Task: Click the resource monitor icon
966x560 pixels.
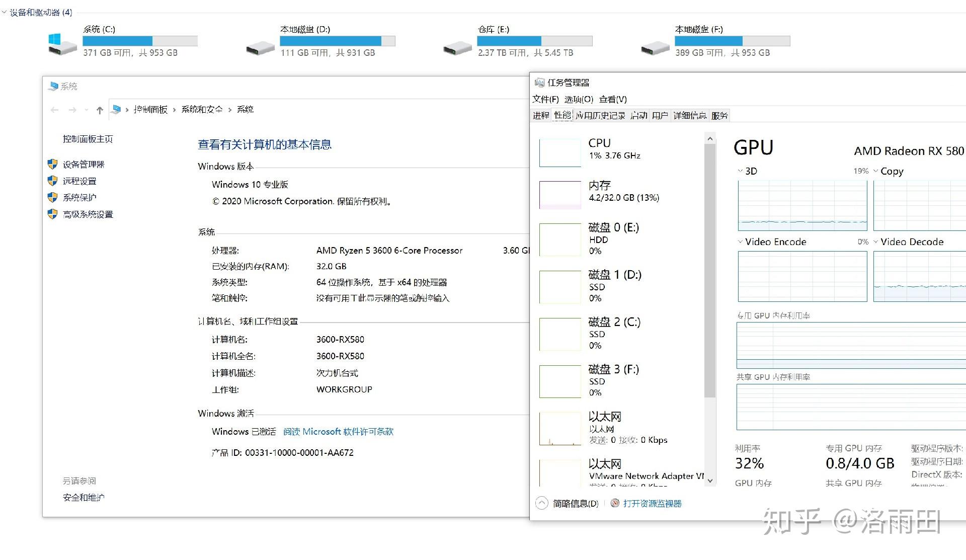Action: [615, 503]
